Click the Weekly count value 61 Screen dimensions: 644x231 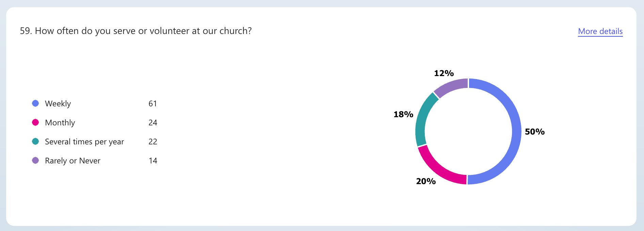tap(153, 104)
